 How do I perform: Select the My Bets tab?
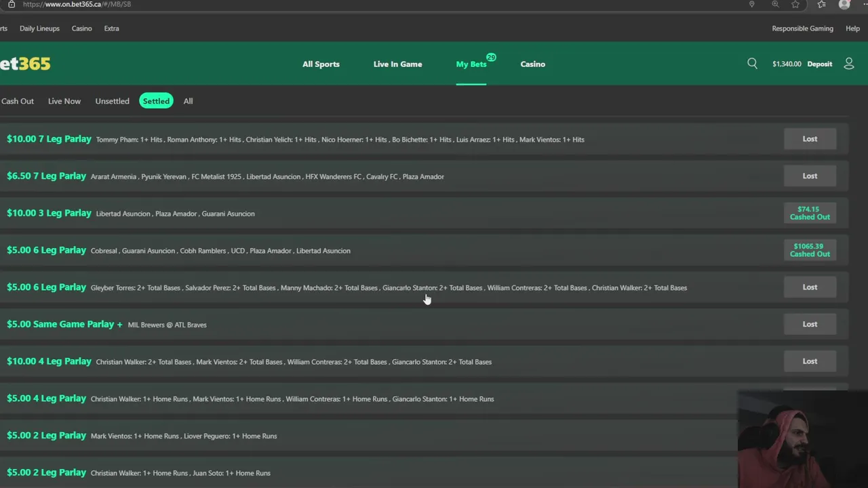[x=471, y=64]
